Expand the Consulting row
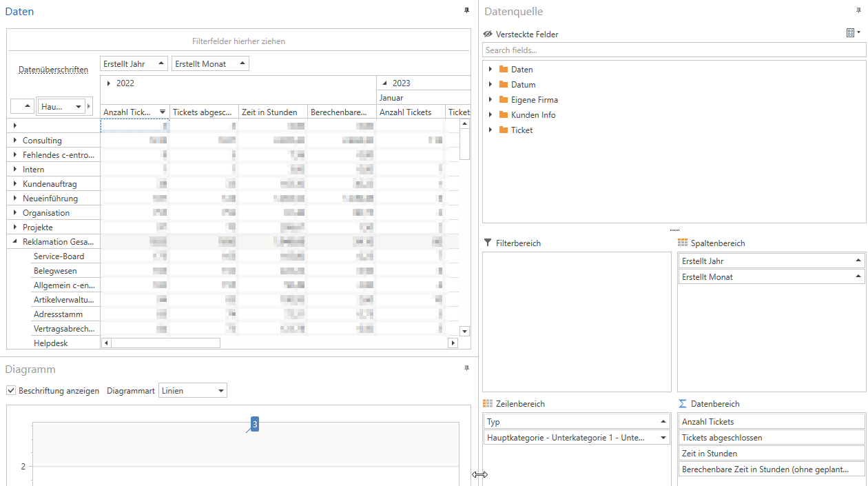The image size is (868, 486). click(14, 141)
